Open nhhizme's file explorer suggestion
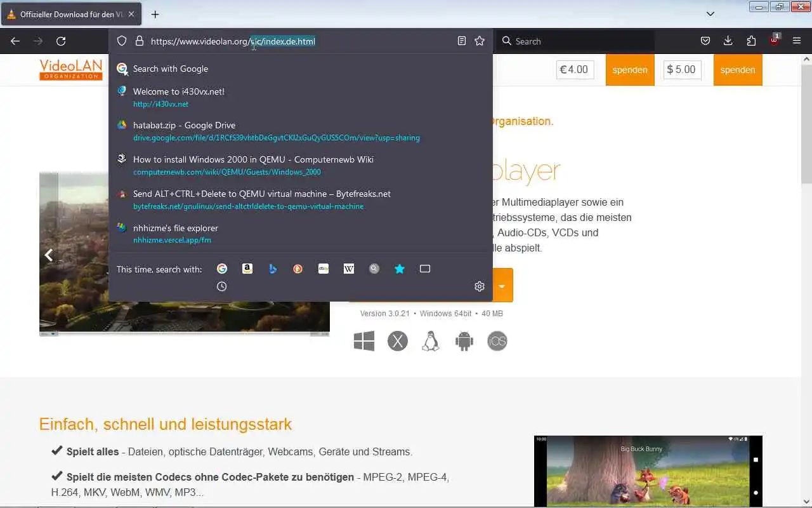812x508 pixels. pyautogui.click(x=301, y=234)
